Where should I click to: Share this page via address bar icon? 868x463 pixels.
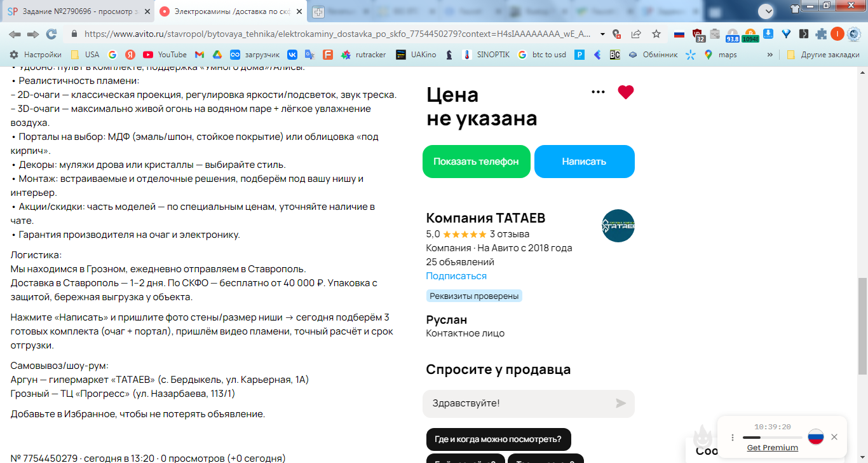pos(636,34)
